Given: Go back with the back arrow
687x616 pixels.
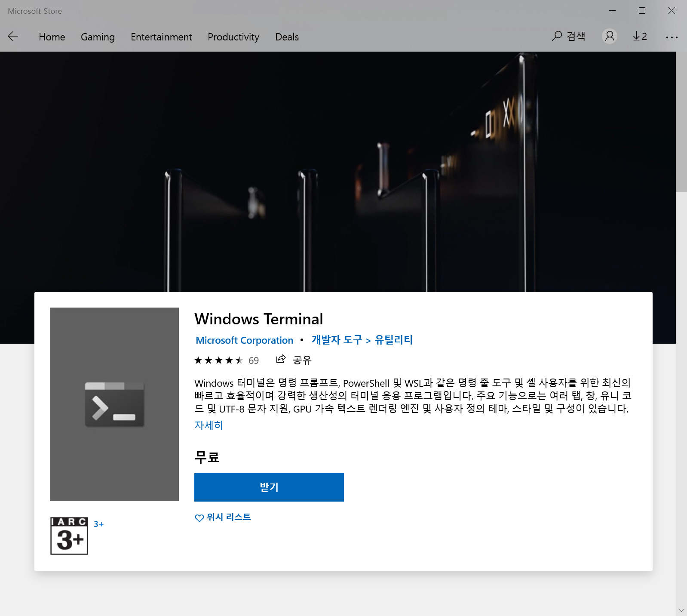Looking at the screenshot, I should click(13, 37).
